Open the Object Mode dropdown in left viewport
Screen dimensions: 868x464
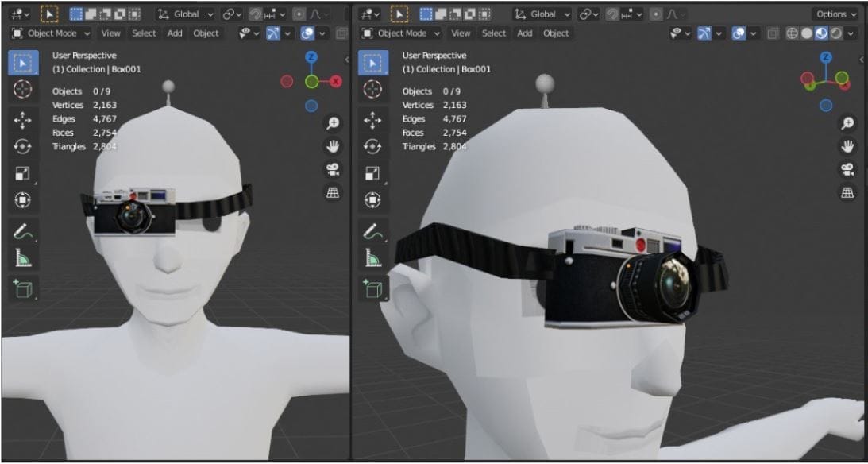pyautogui.click(x=53, y=33)
